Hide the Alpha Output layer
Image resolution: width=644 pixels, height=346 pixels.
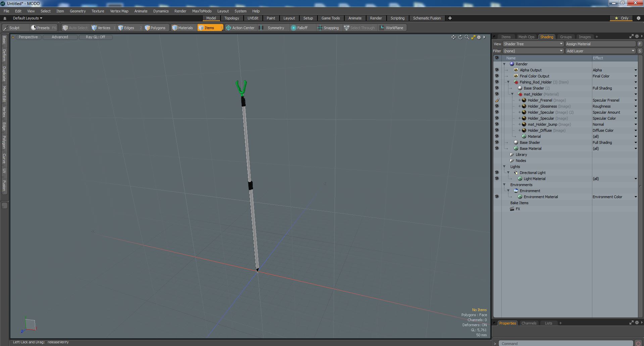(497, 70)
